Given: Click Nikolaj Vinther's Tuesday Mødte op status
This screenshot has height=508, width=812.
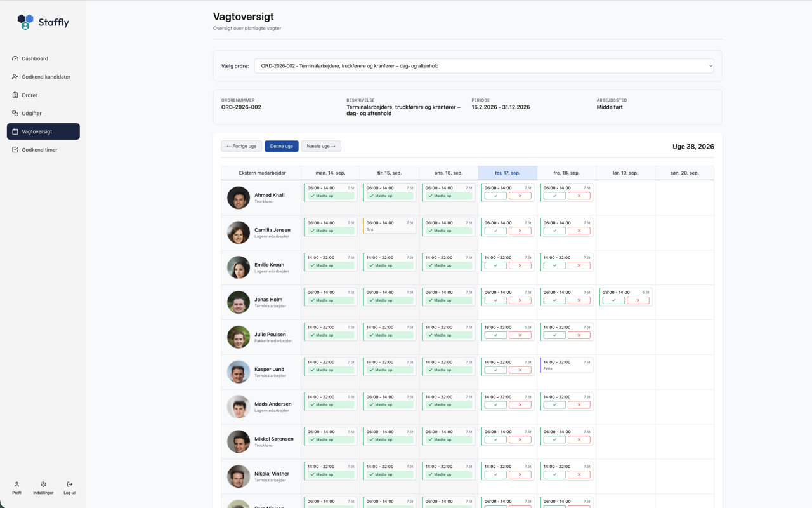Looking at the screenshot, I should (x=390, y=474).
